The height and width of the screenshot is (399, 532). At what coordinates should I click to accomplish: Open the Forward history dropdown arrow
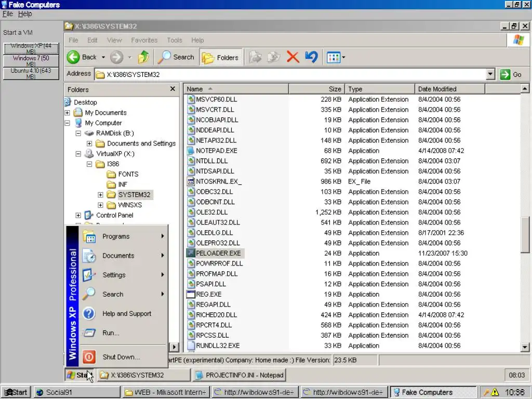coord(129,57)
